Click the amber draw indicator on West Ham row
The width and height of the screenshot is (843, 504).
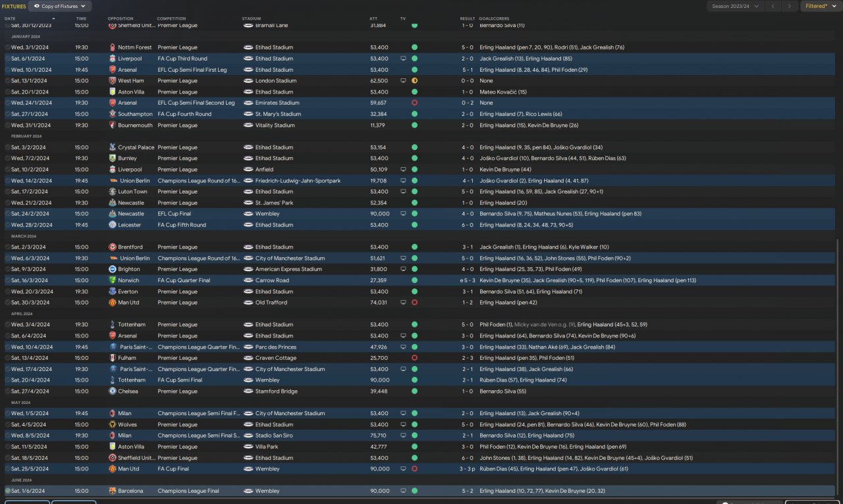click(x=414, y=81)
